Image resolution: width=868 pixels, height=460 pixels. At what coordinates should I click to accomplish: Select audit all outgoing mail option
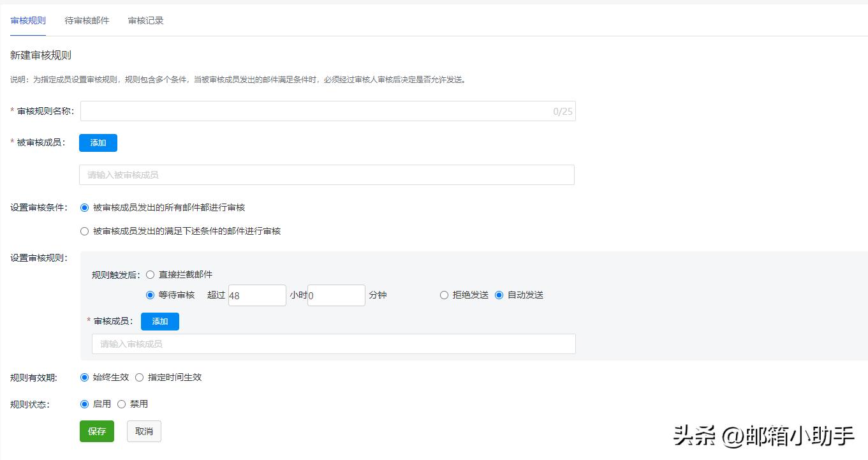(84, 206)
